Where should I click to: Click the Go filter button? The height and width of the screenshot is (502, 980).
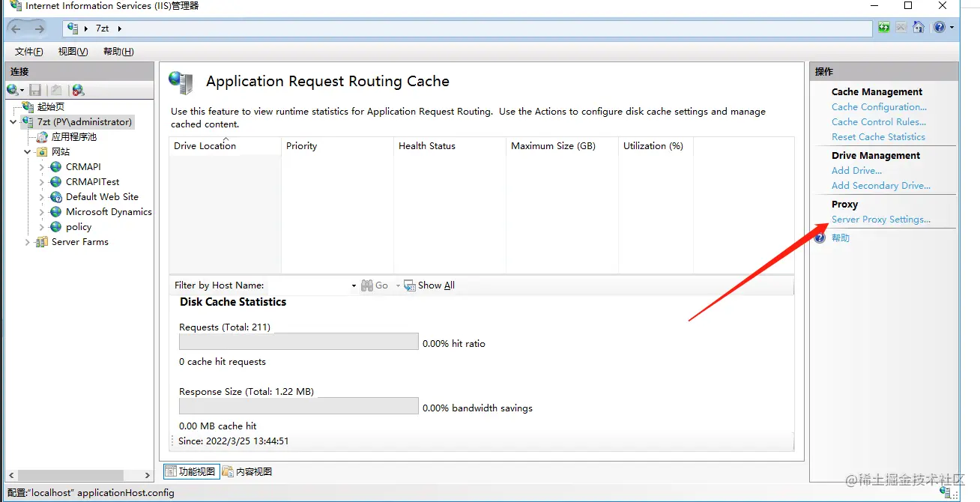point(375,285)
